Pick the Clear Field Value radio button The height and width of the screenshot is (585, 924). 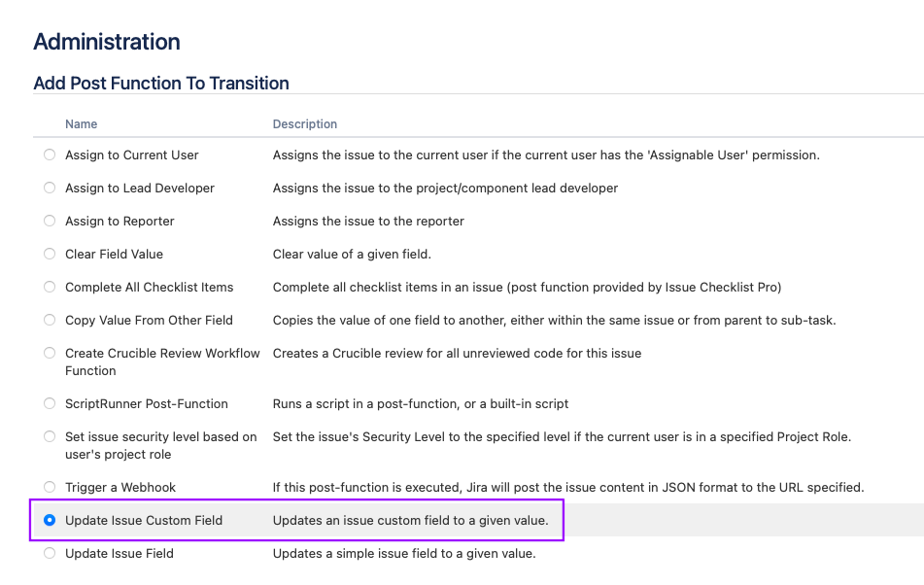coord(50,254)
